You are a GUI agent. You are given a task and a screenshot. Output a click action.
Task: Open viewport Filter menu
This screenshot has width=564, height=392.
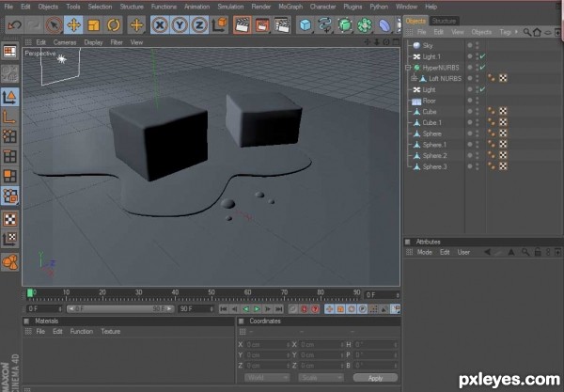117,42
